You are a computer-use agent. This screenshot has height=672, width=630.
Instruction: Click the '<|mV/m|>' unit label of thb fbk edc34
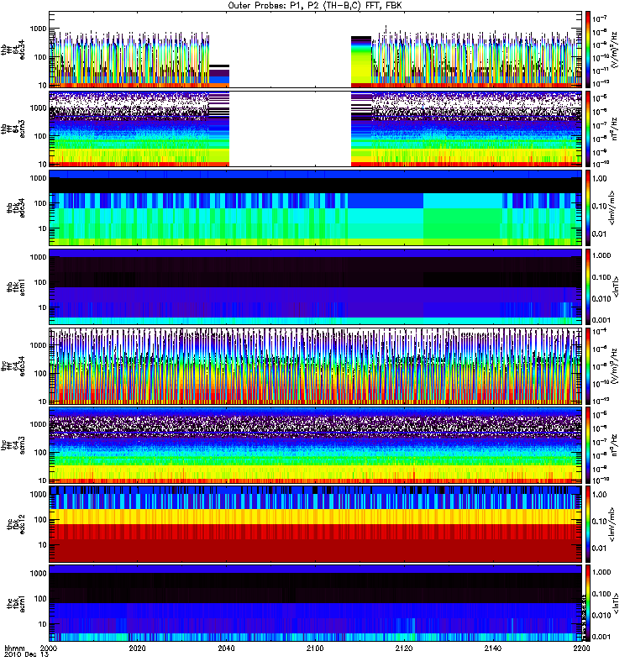(x=613, y=207)
